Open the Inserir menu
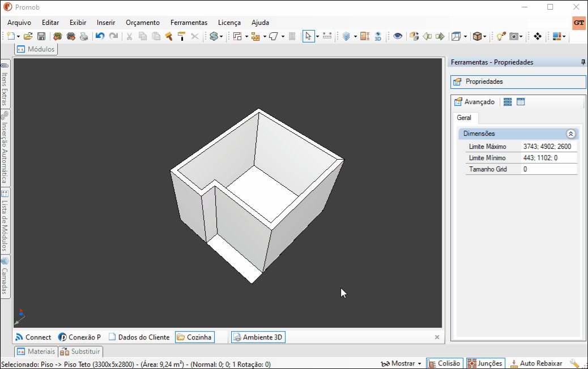 (106, 23)
